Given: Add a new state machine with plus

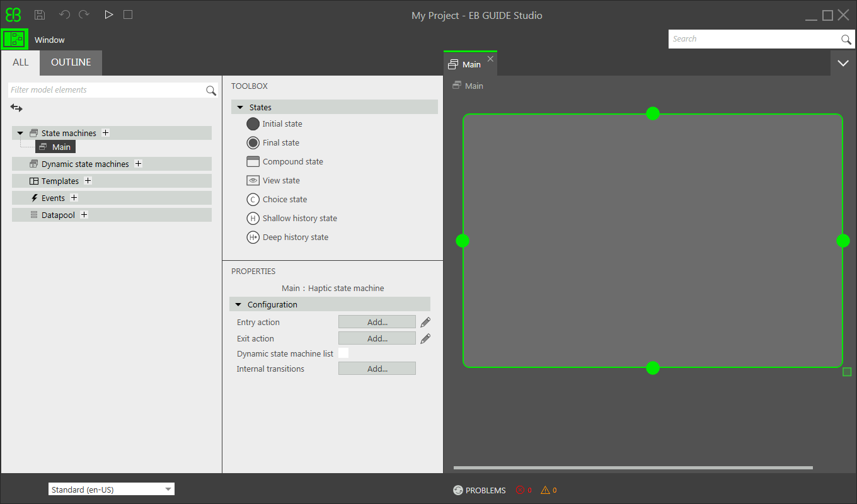Looking at the screenshot, I should (105, 133).
